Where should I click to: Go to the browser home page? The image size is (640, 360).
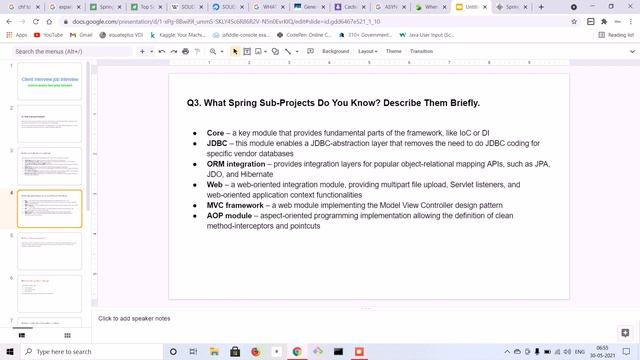pos(49,22)
